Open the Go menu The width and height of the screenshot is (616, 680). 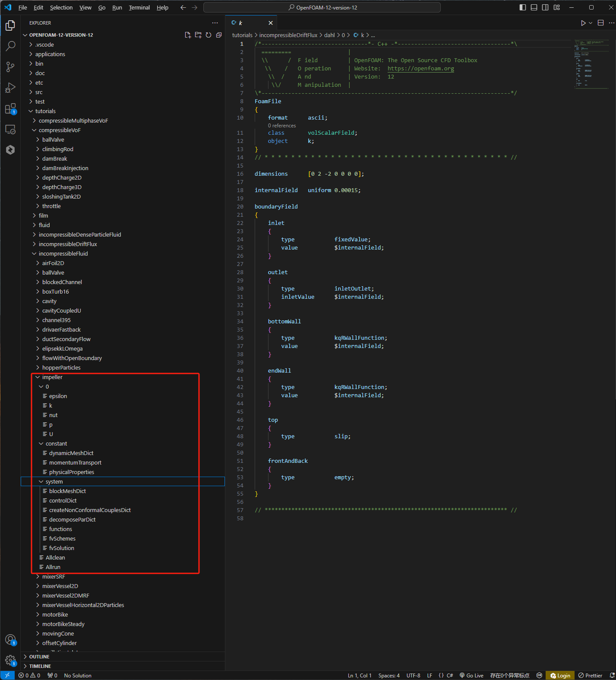(x=102, y=7)
